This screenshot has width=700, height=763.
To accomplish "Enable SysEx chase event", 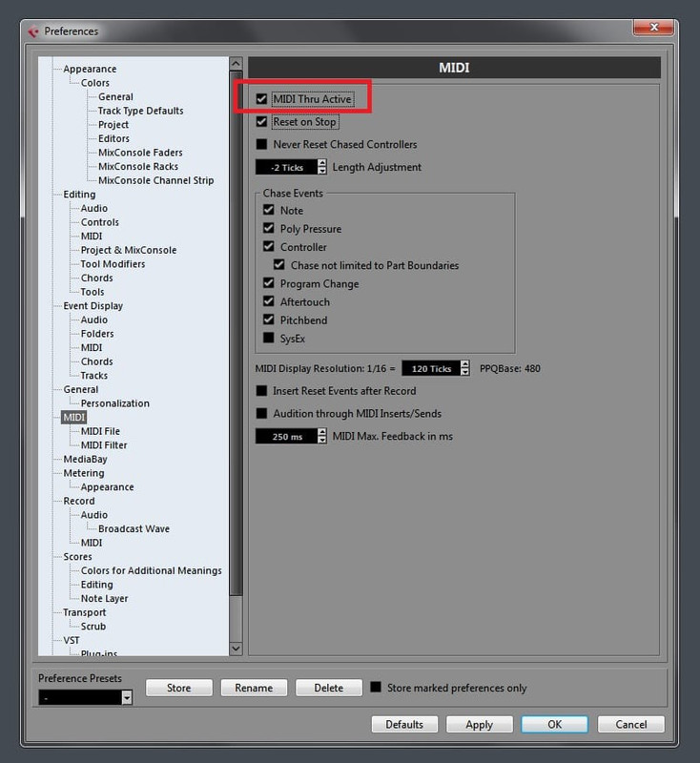I will (269, 338).
